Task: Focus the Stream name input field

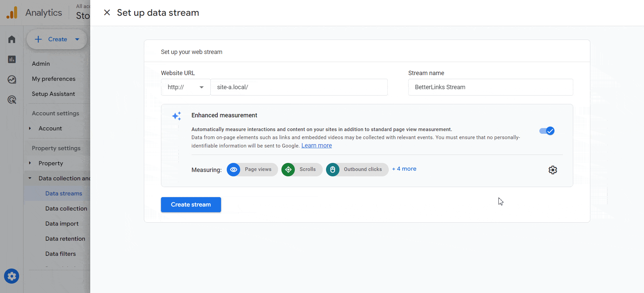Action: 491,87
